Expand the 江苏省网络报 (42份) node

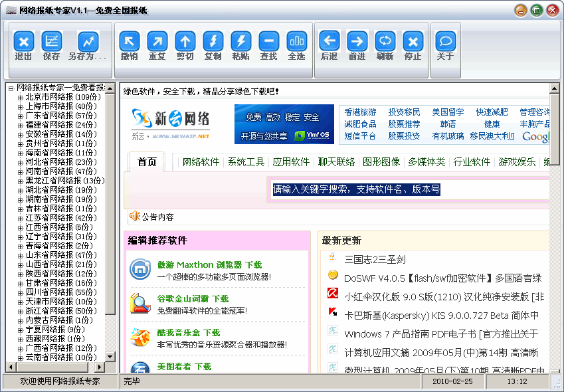(20, 218)
